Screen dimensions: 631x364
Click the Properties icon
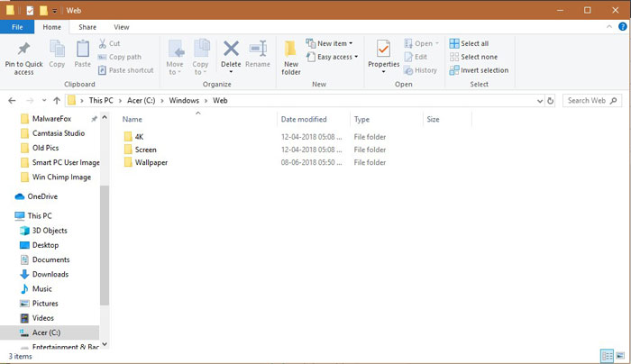click(383, 50)
